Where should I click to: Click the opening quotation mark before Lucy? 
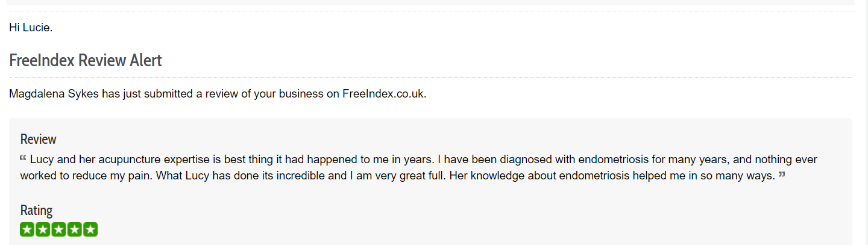coord(23,158)
